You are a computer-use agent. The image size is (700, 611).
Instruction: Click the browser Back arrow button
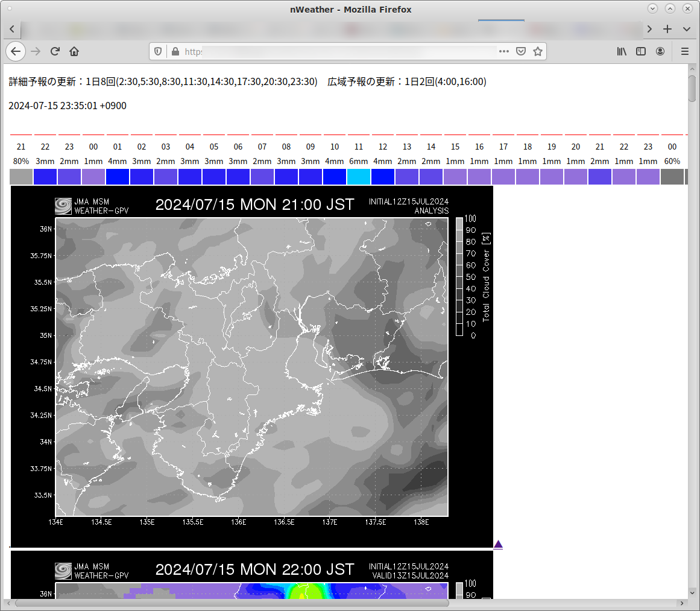16,51
